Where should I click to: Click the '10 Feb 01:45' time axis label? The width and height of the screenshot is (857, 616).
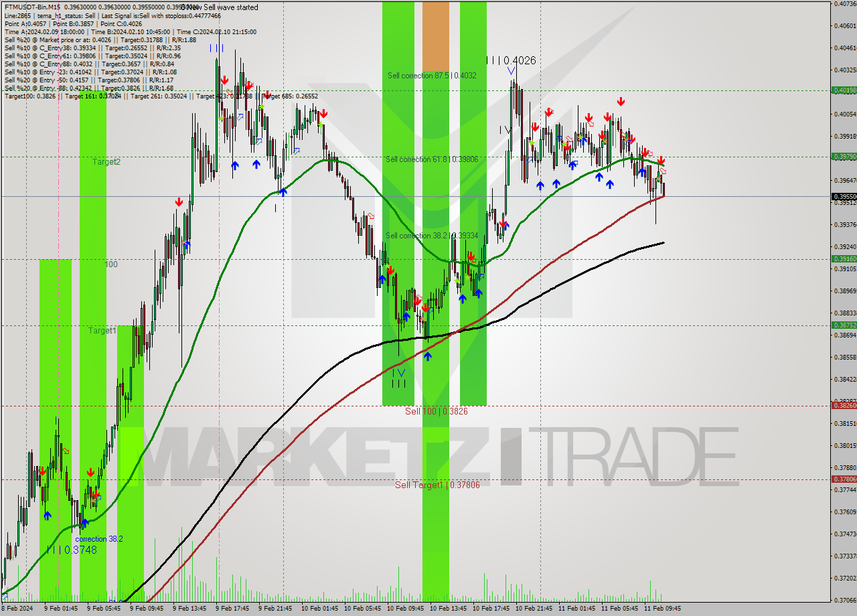[x=318, y=609]
